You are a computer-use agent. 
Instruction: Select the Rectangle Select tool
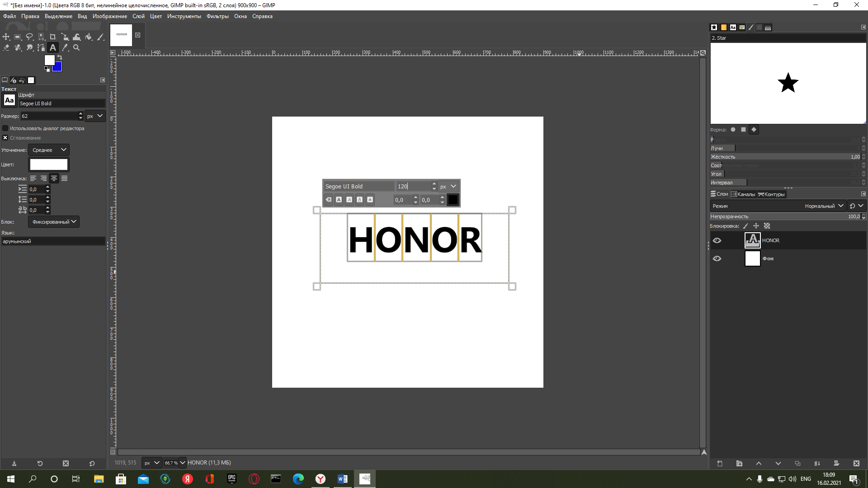point(18,37)
